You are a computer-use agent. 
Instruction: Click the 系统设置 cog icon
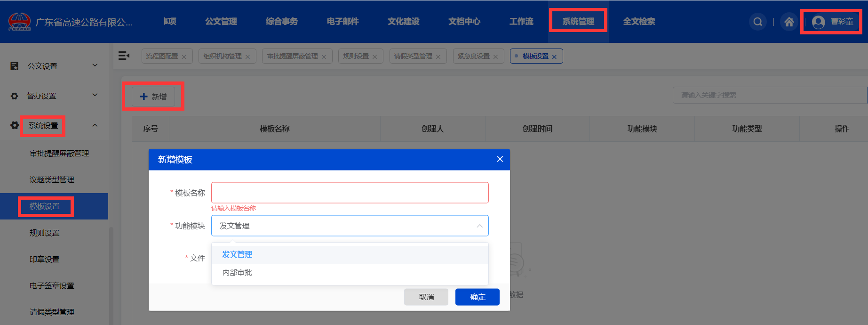(15, 125)
